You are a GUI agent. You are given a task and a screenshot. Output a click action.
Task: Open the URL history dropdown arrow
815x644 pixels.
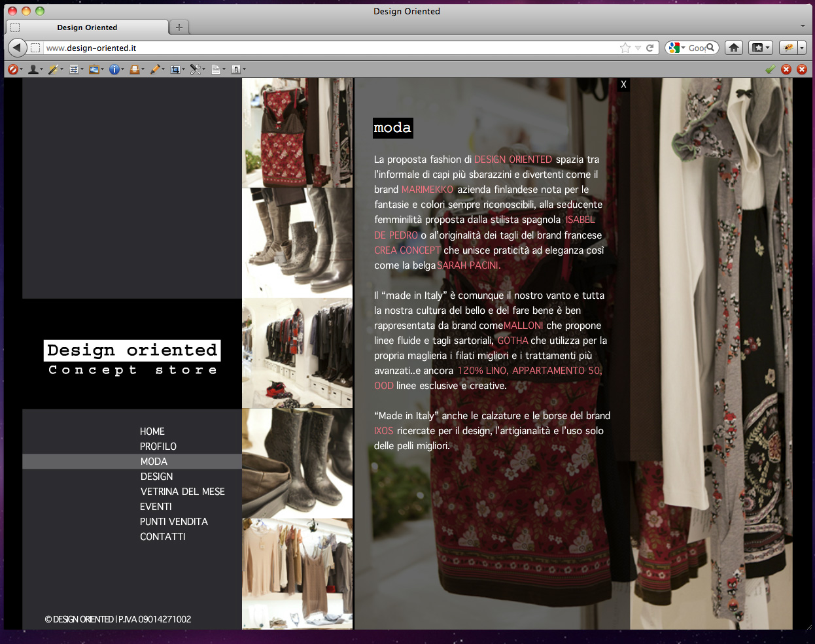coord(638,48)
